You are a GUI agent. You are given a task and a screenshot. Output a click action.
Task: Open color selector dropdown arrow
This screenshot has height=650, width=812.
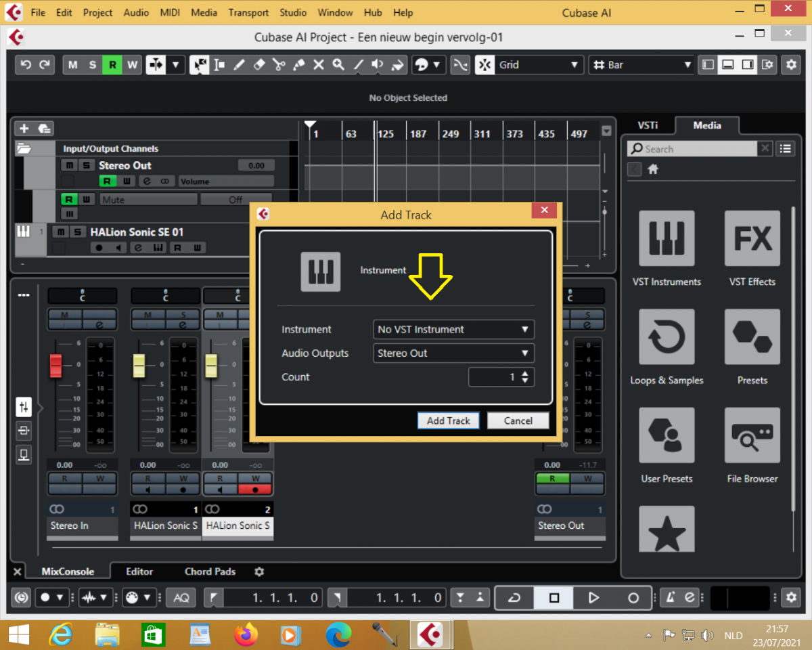(x=436, y=65)
